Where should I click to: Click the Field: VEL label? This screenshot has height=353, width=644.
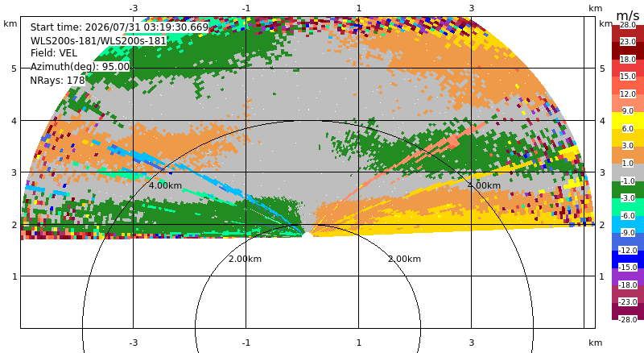[54, 53]
